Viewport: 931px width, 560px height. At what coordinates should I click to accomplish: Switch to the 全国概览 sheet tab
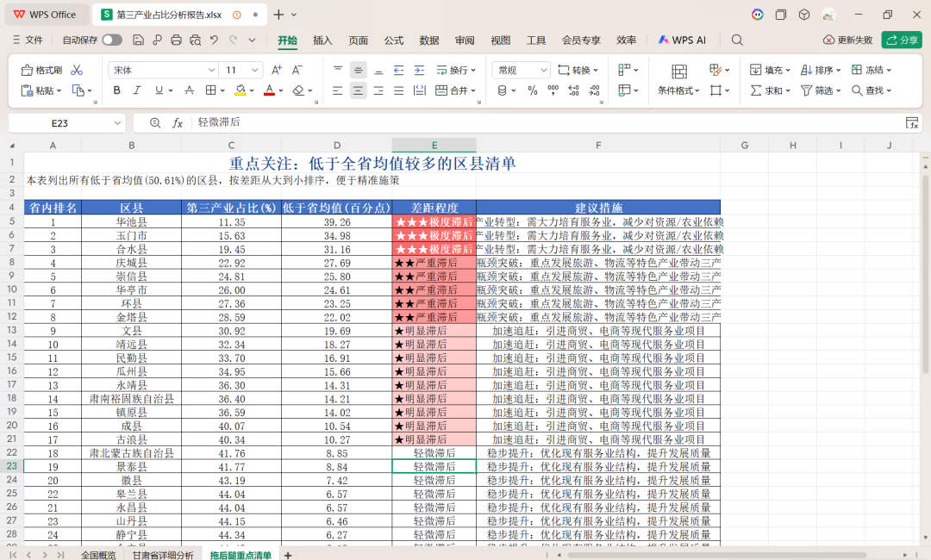[98, 555]
